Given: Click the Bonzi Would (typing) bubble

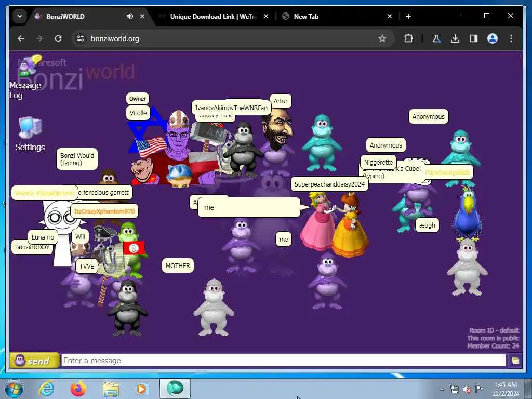Looking at the screenshot, I should [x=77, y=159].
